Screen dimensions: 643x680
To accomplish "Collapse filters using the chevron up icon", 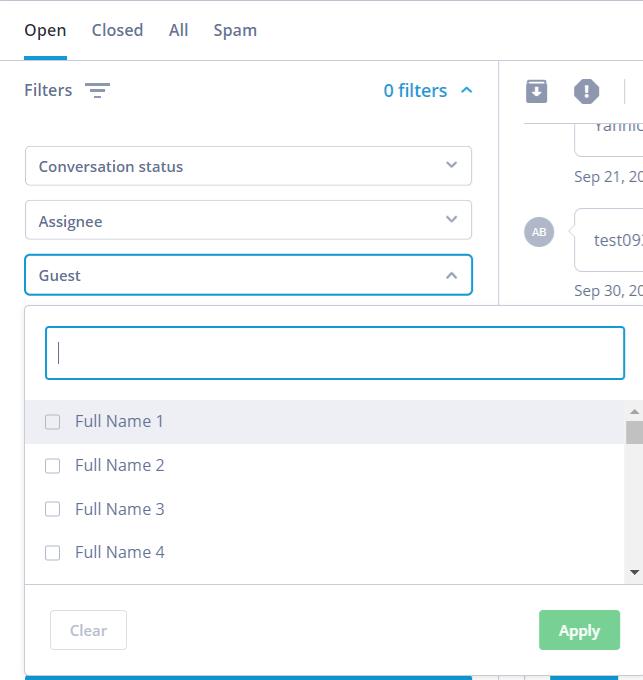I will point(466,90).
